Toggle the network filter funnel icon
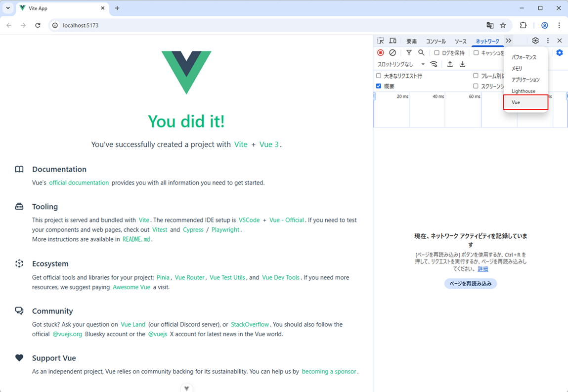Screen dimensions: 568x392 (x=409, y=52)
